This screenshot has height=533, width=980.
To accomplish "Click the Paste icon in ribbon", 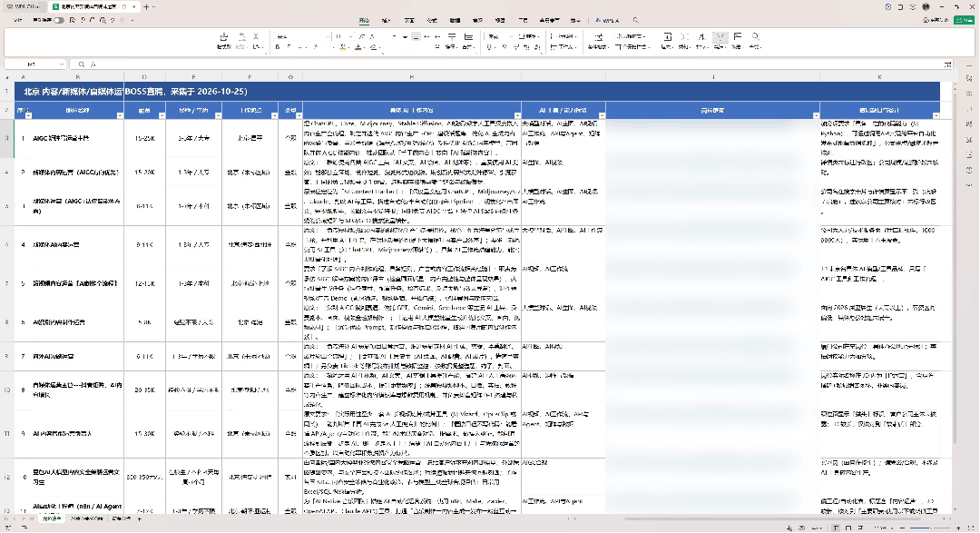I will 242,37.
